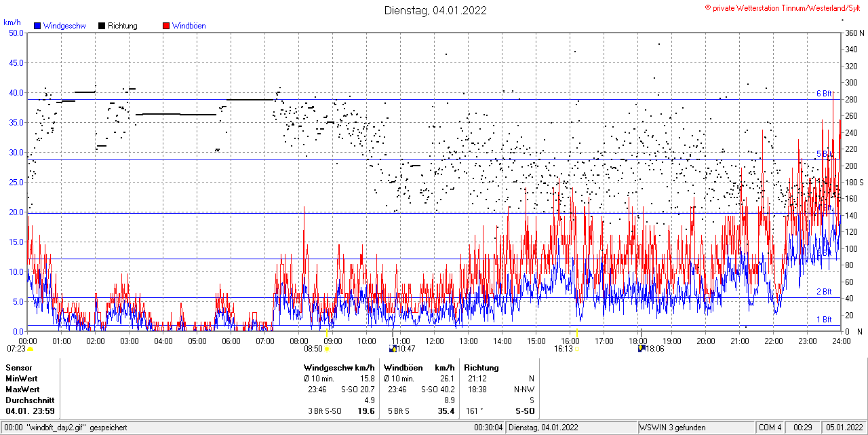
Task: Click the 50.0 value on speed axis
Action: tap(16, 33)
